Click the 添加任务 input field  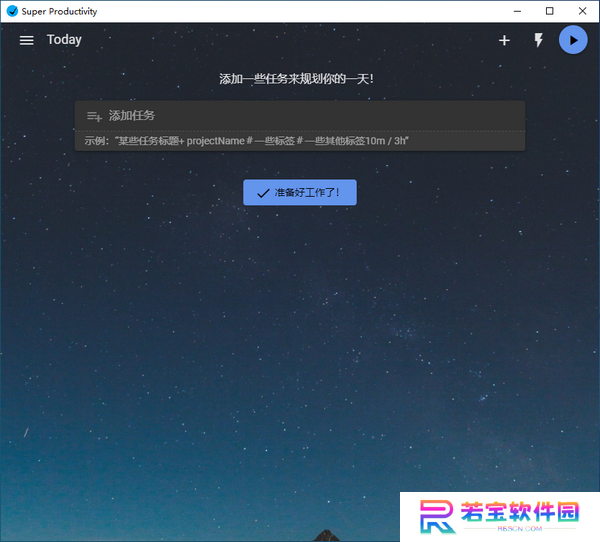(x=300, y=116)
